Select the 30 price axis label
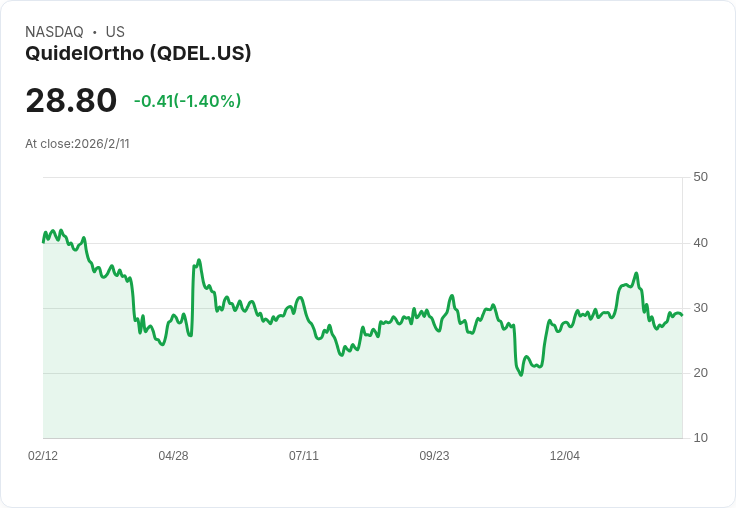This screenshot has height=508, width=736. [x=700, y=308]
